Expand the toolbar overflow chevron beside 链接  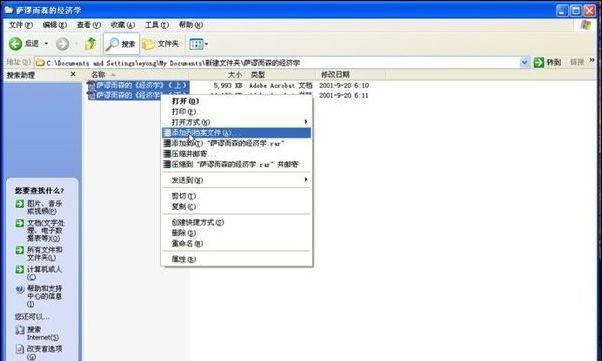coord(592,61)
